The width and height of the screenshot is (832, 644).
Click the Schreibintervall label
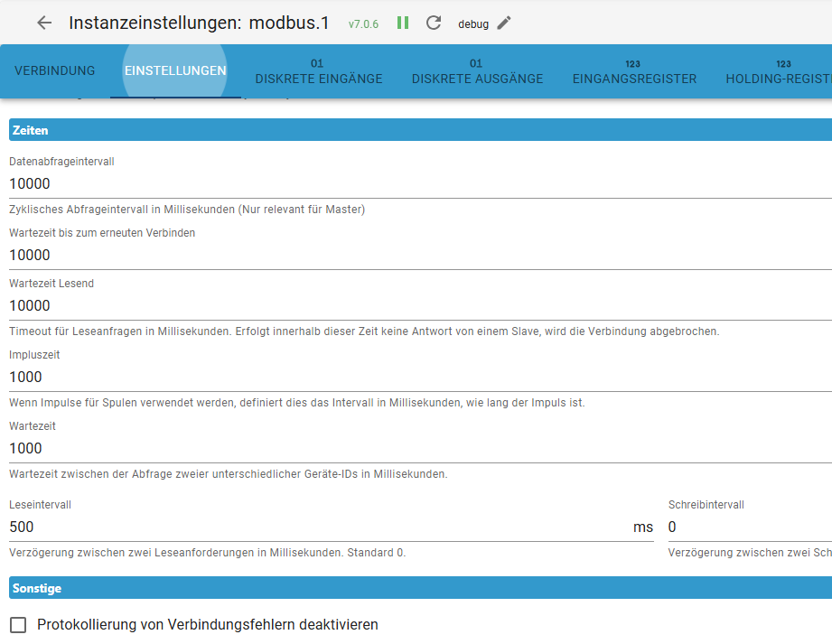(706, 505)
